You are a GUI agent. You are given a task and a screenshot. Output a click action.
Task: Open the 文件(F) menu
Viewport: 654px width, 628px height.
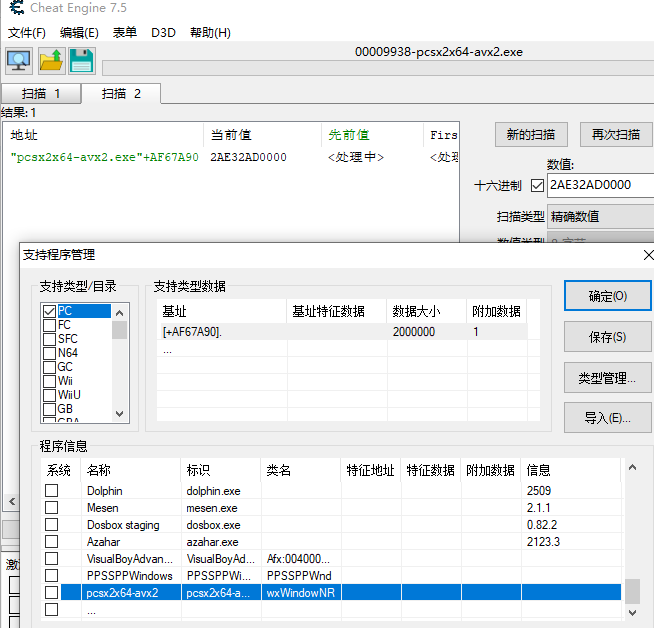coord(27,33)
